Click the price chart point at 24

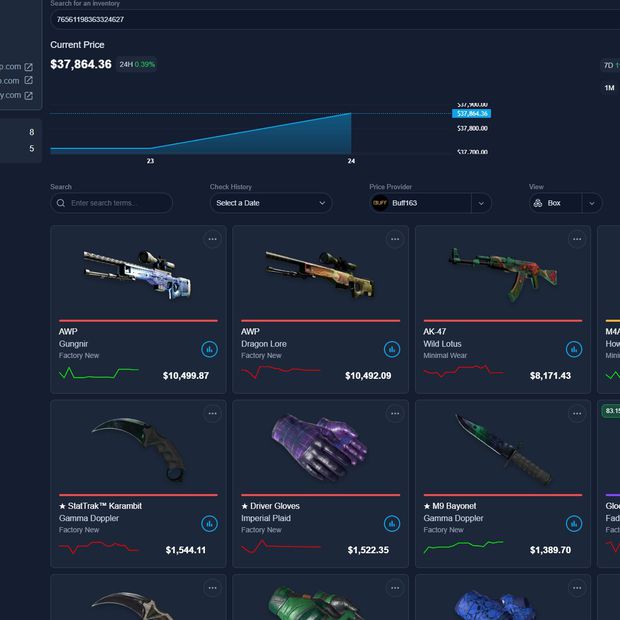351,113
